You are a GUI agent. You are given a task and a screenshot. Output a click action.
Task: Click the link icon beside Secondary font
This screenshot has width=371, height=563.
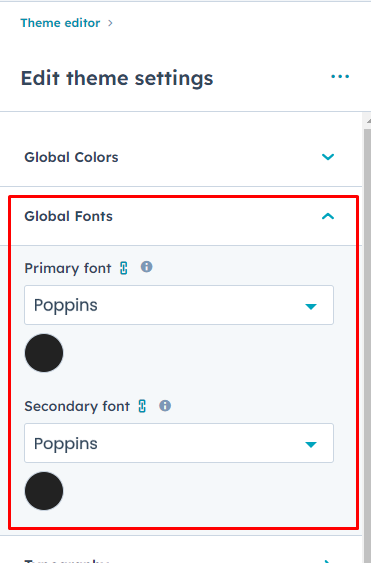(x=142, y=406)
